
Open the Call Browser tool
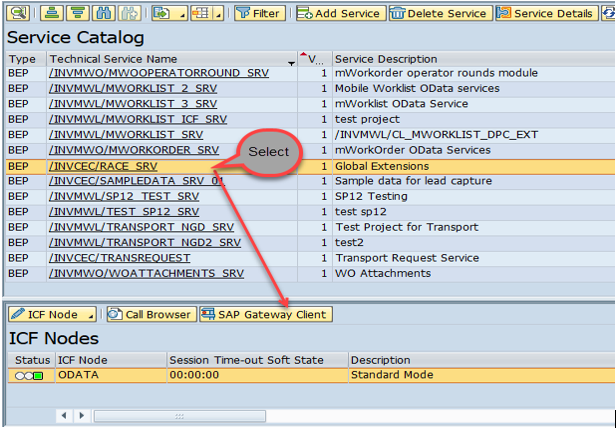click(150, 314)
